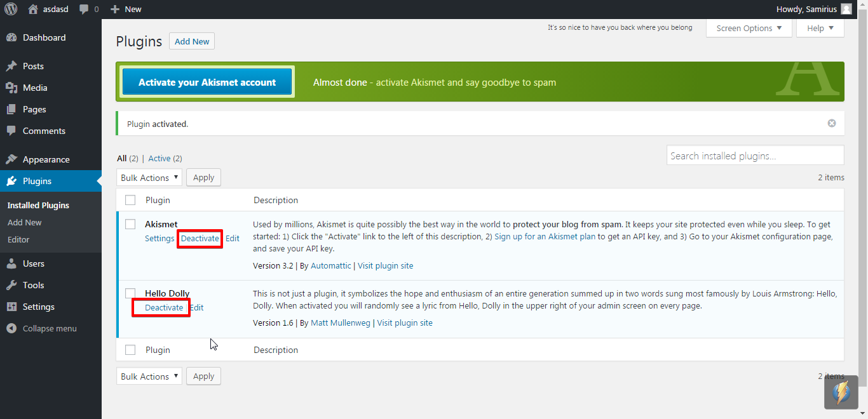The height and width of the screenshot is (419, 868).
Task: Open the Appearance section
Action: pos(51,159)
